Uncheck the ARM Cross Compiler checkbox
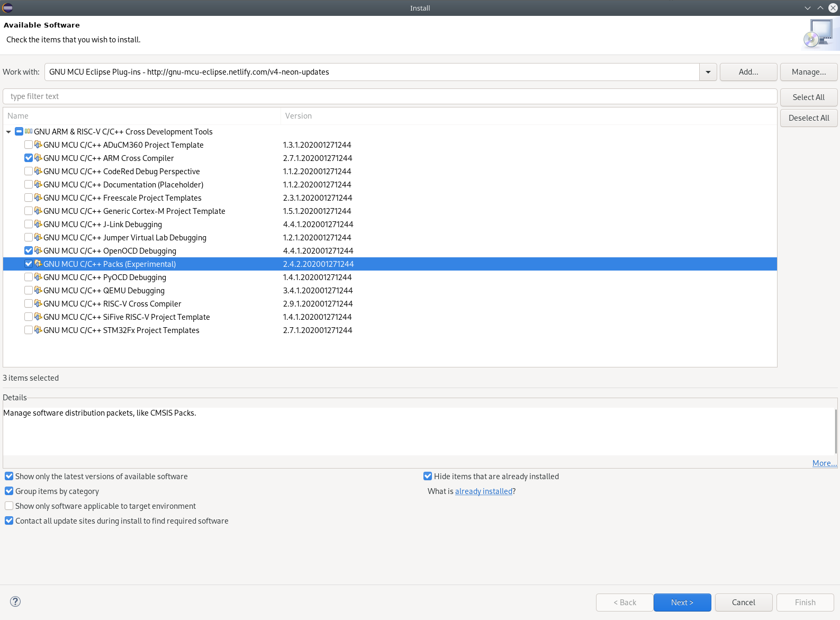Screen dimensions: 840x620 [29, 158]
